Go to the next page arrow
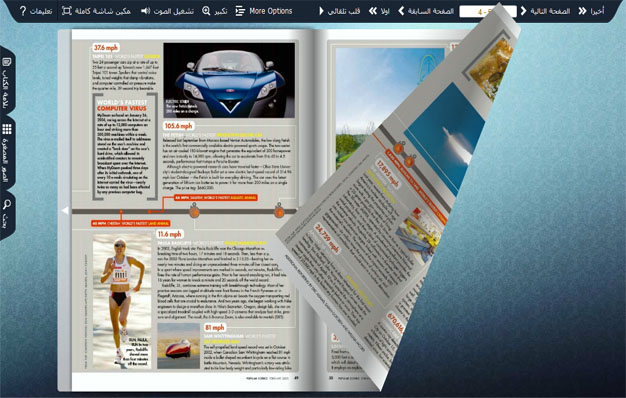Viewport: 626px width, 398px height. click(x=523, y=11)
